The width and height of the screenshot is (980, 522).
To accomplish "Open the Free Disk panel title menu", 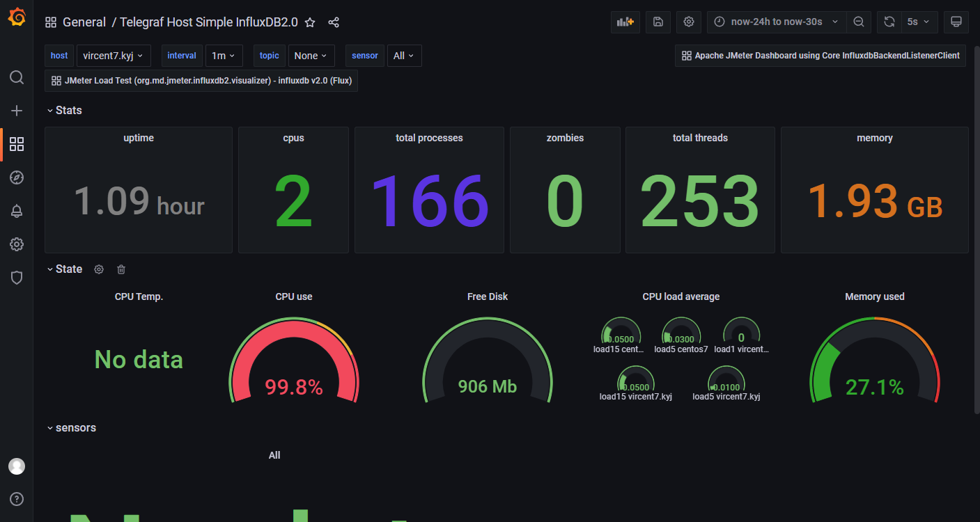I will tap(488, 296).
